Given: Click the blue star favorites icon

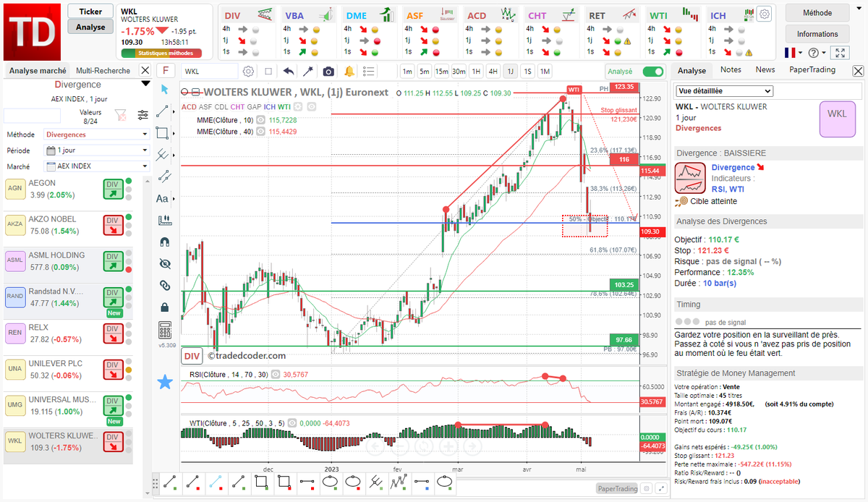Looking at the screenshot, I should click(165, 382).
